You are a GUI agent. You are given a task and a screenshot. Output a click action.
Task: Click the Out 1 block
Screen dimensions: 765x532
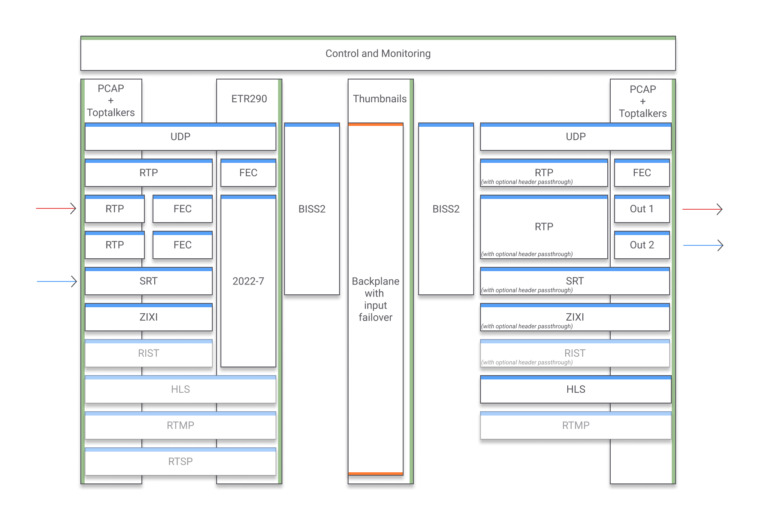(x=642, y=209)
